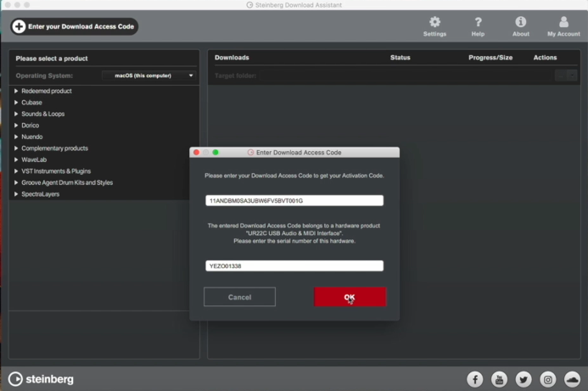Open the YouTube social icon
This screenshot has height=391, width=588.
click(499, 379)
